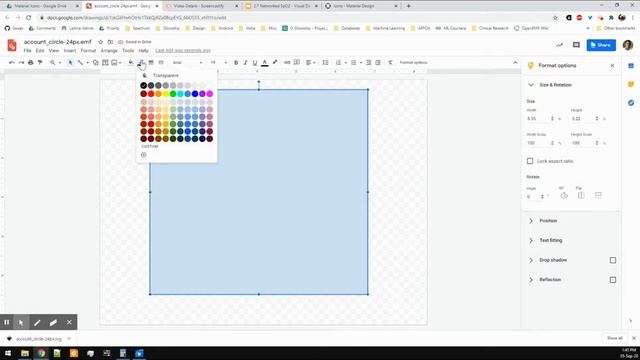Click Format options toolbar button
Viewport: 640px width, 360px height.
413,62
